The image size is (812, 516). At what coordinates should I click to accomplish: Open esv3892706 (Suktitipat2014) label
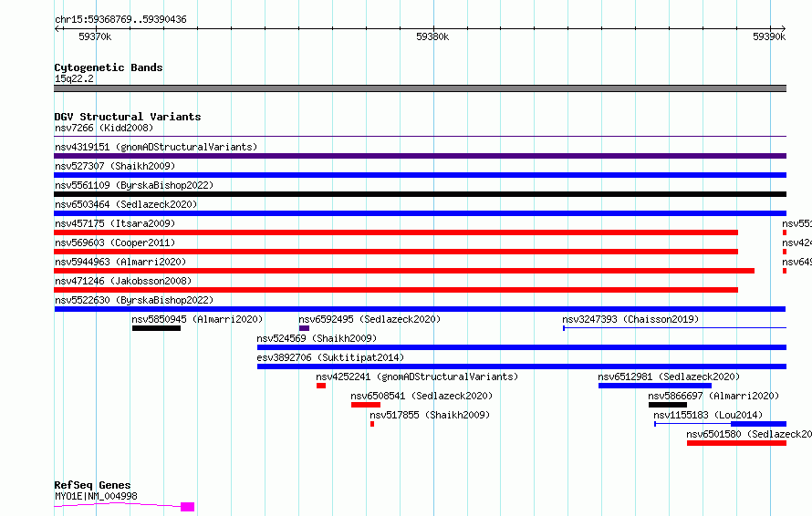330,357
